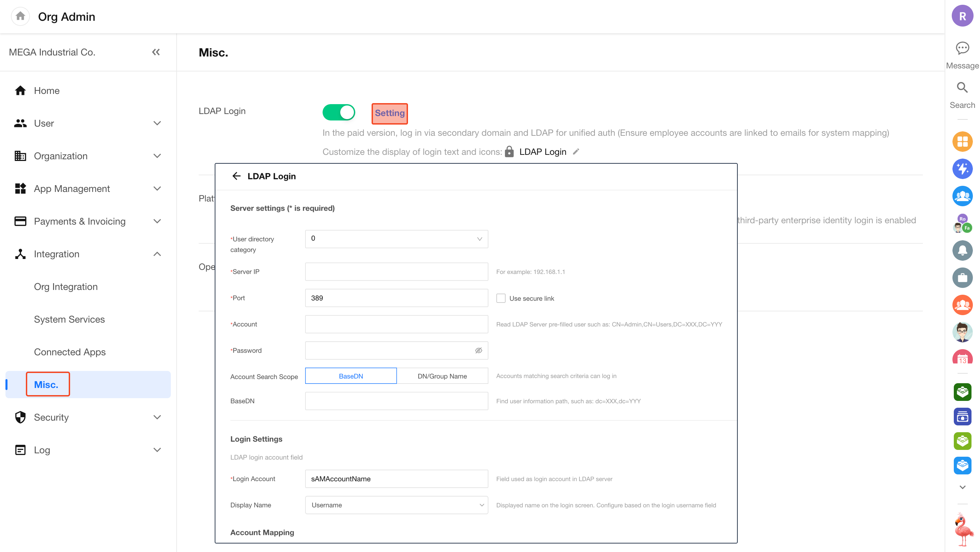This screenshot has width=980, height=552.
Task: Open the purple R user avatar
Action: pyautogui.click(x=962, y=16)
